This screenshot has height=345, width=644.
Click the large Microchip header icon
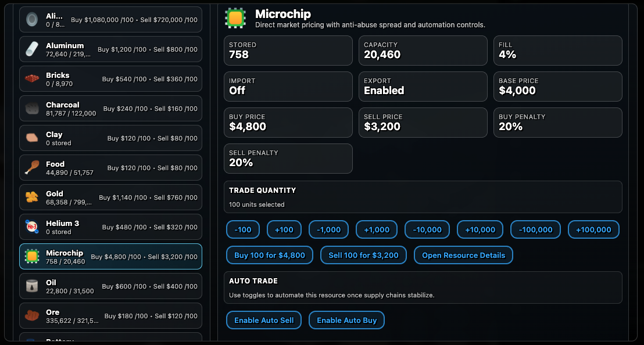click(235, 18)
